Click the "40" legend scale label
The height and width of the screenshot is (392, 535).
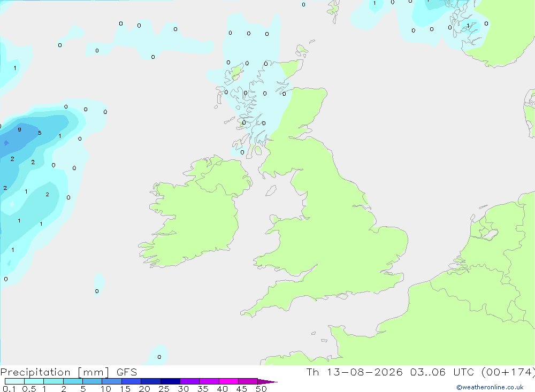pyautogui.click(x=222, y=389)
